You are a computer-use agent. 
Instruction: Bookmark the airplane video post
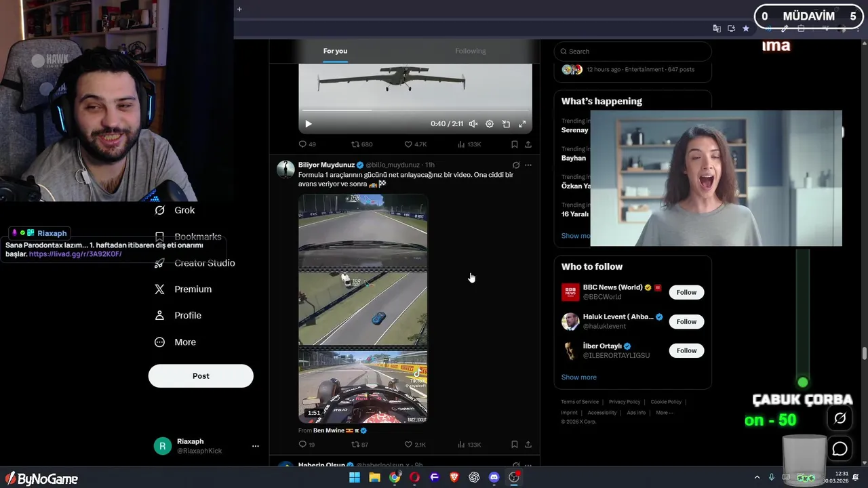click(x=515, y=144)
